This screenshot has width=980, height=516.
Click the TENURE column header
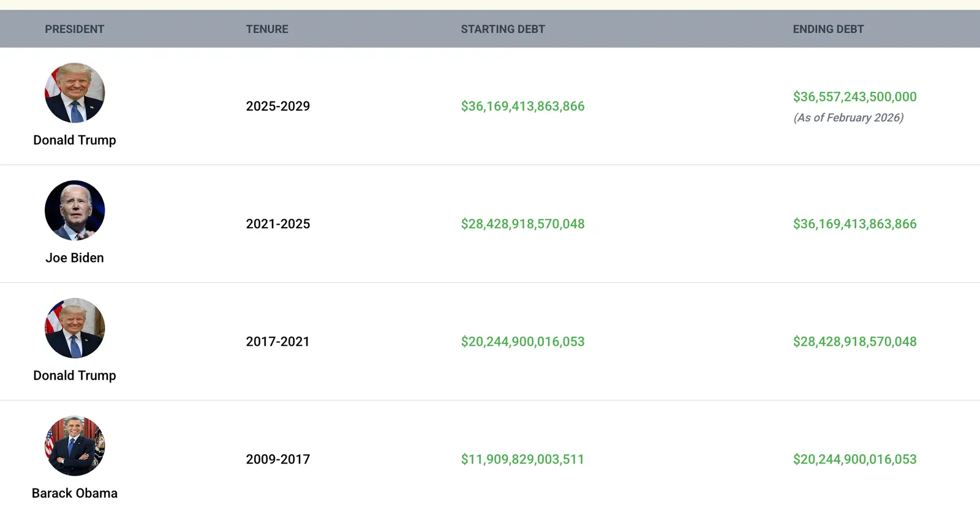click(267, 29)
